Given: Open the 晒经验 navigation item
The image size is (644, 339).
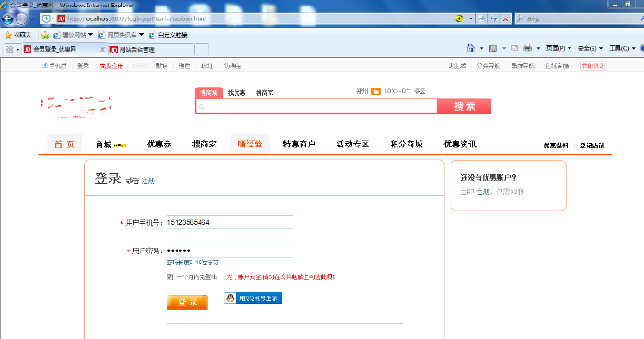Looking at the screenshot, I should tap(249, 145).
